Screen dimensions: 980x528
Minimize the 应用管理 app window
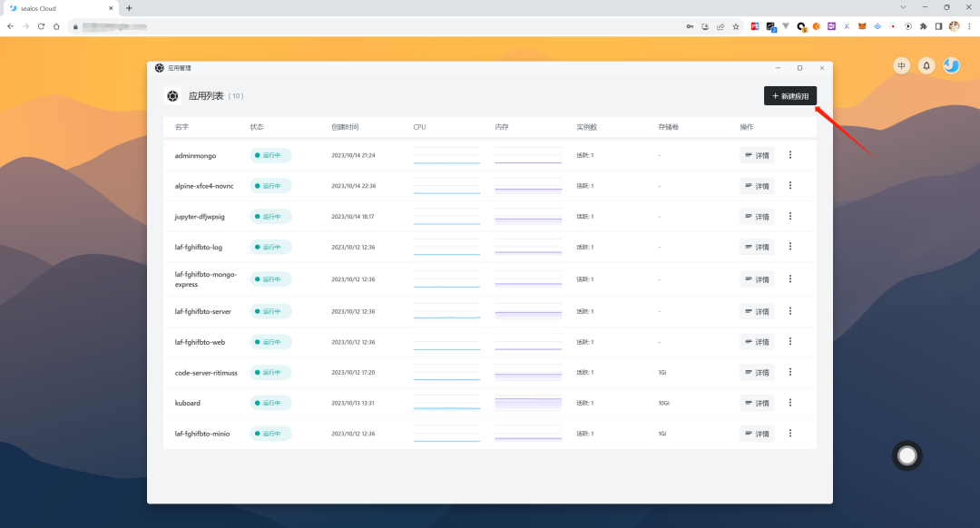pyautogui.click(x=778, y=67)
